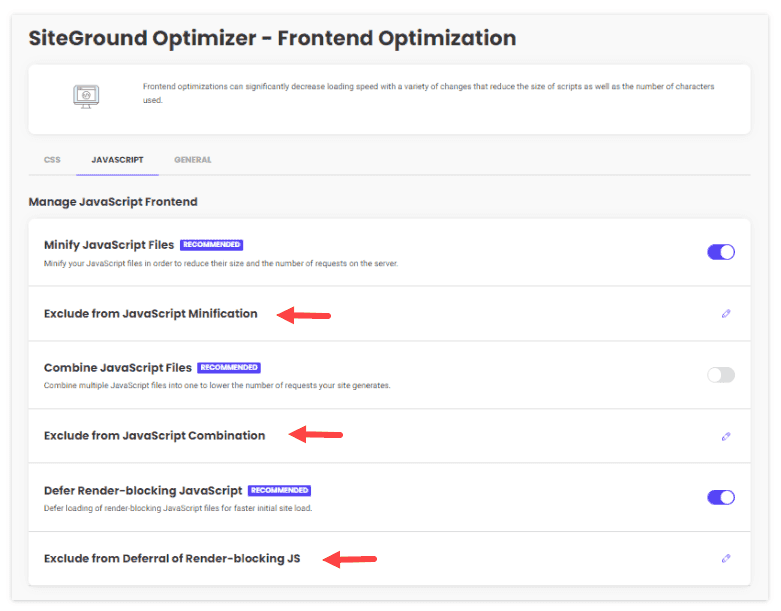
Task: Click the Frontend optimizations description paragraph
Action: pyautogui.click(x=428, y=93)
